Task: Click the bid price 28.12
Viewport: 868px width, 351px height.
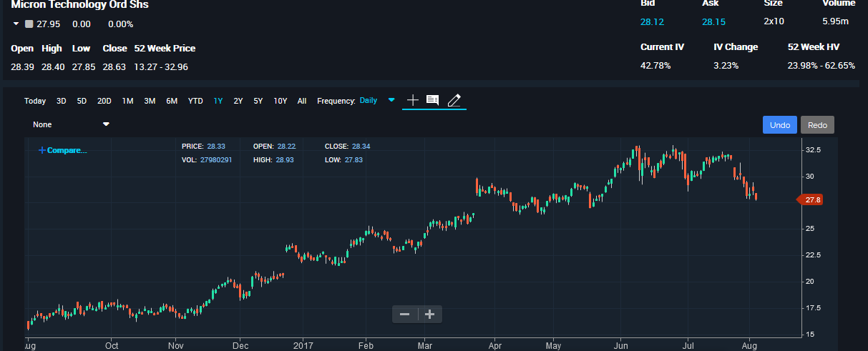Action: point(652,22)
